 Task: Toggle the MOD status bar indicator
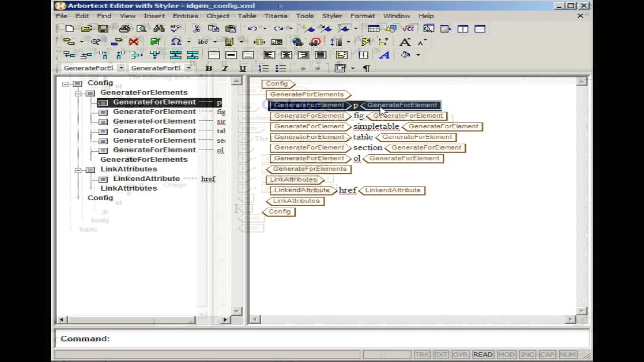click(507, 354)
